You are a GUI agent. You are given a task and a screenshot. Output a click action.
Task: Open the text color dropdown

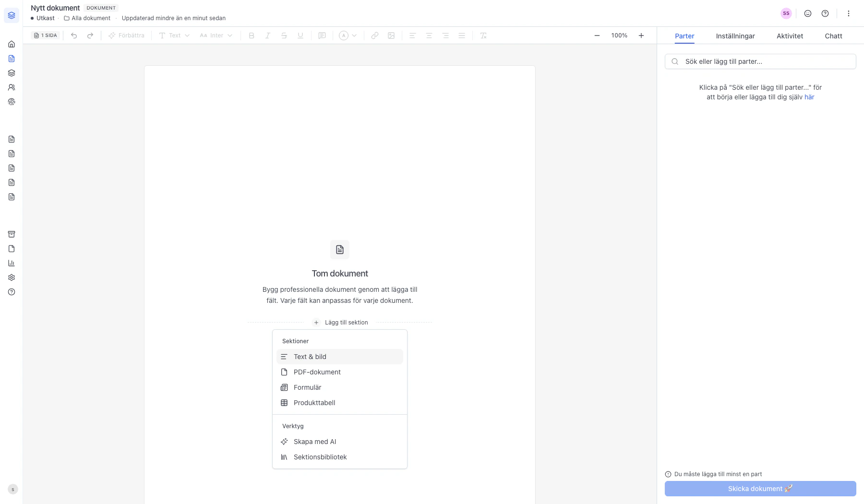pyautogui.click(x=348, y=36)
